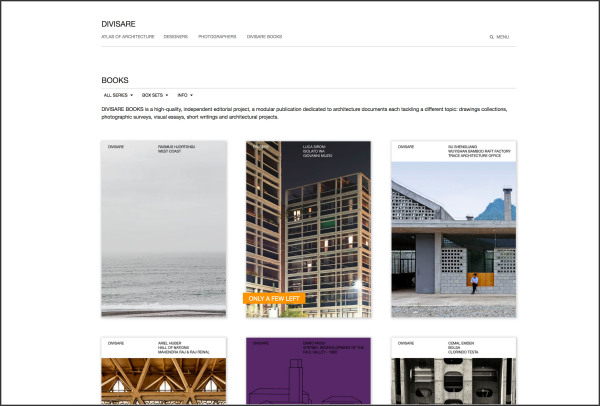Expand the Box Sets dropdown
The image size is (600, 406).
(x=155, y=95)
